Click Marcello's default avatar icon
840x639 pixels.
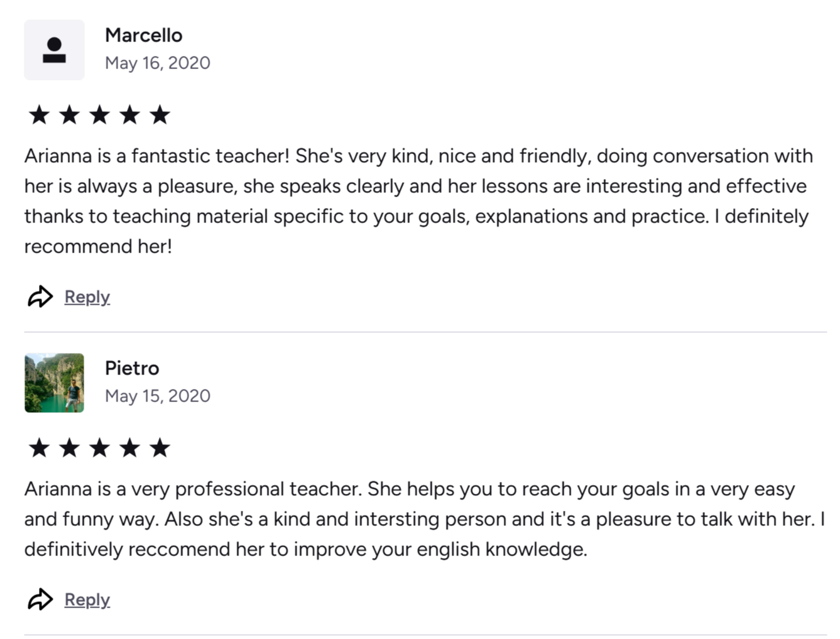coord(54,50)
